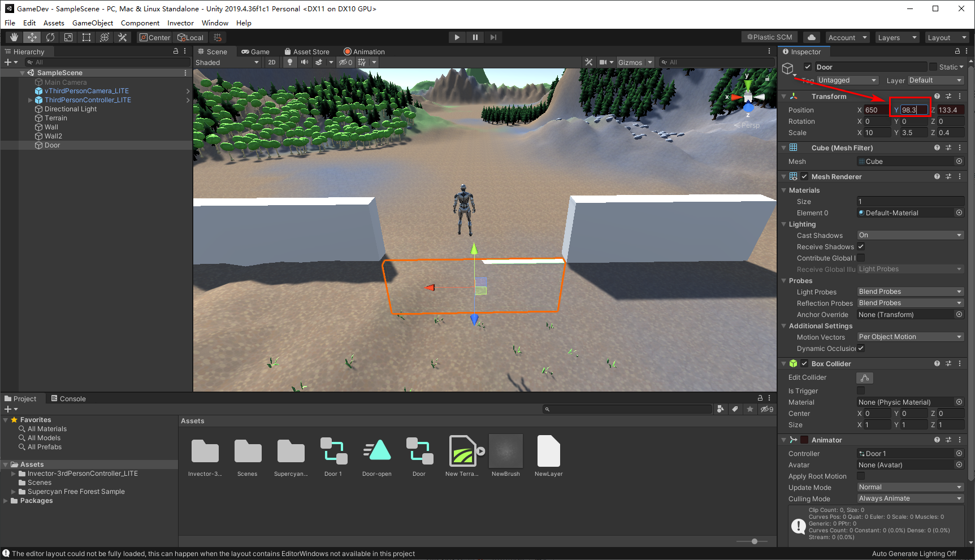Expand ThirdPersonController_LITE in Hierarchy
The image size is (975, 560).
[30, 100]
